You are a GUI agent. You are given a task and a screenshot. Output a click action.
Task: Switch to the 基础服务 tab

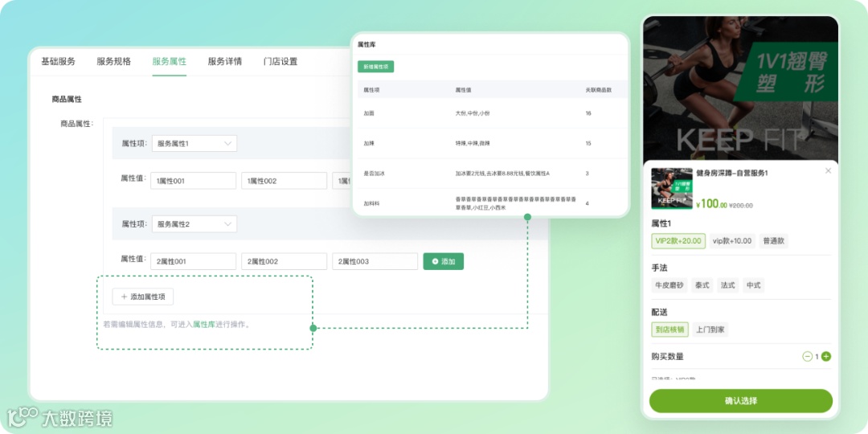pyautogui.click(x=58, y=61)
